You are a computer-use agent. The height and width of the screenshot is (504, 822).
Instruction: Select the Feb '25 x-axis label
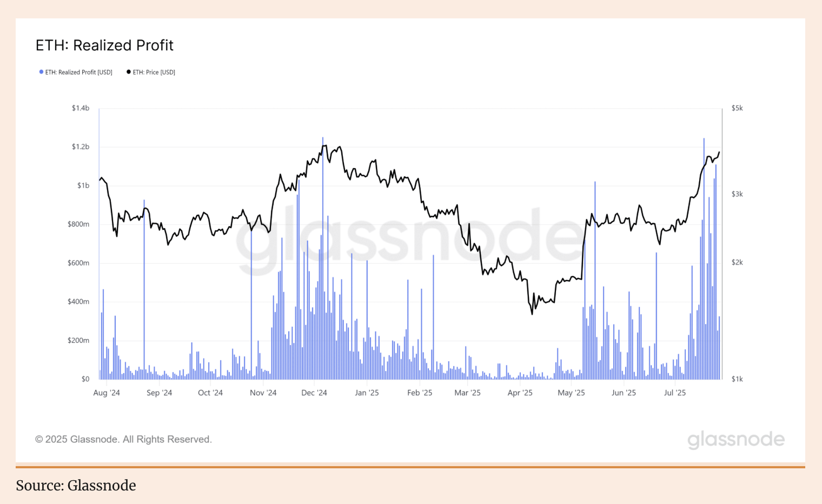pos(420,393)
